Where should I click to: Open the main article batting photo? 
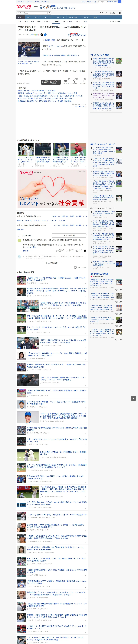click(29, 49)
